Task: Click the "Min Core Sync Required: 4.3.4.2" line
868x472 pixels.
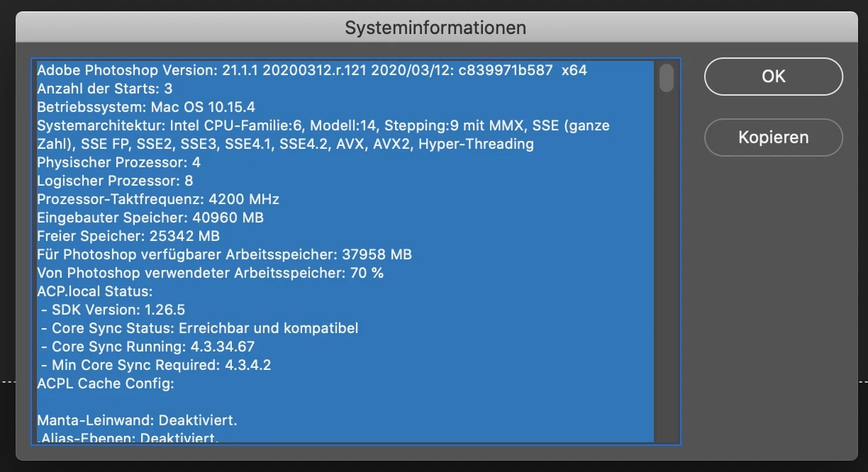Action: click(156, 365)
